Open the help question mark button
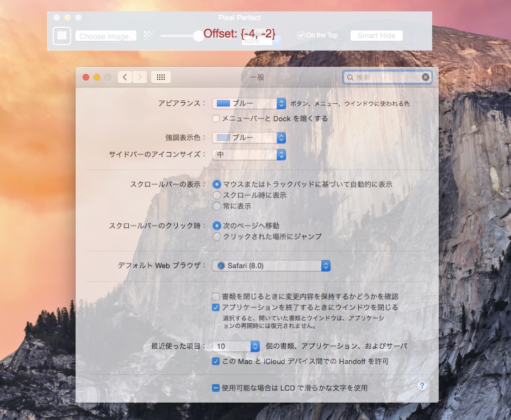Viewport: 511px width, 420px height. click(422, 386)
